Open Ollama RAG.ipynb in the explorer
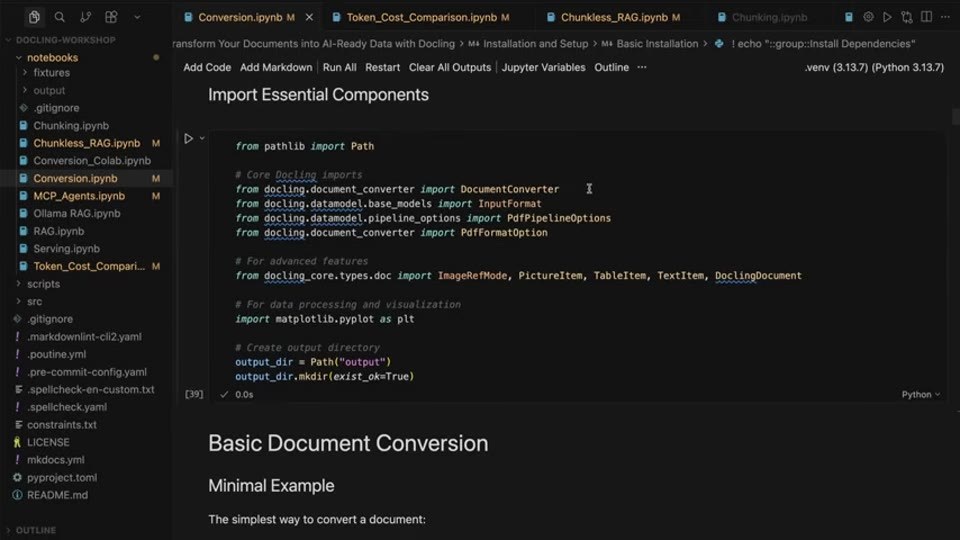Screen dimensions: 960x540 pos(77,214)
